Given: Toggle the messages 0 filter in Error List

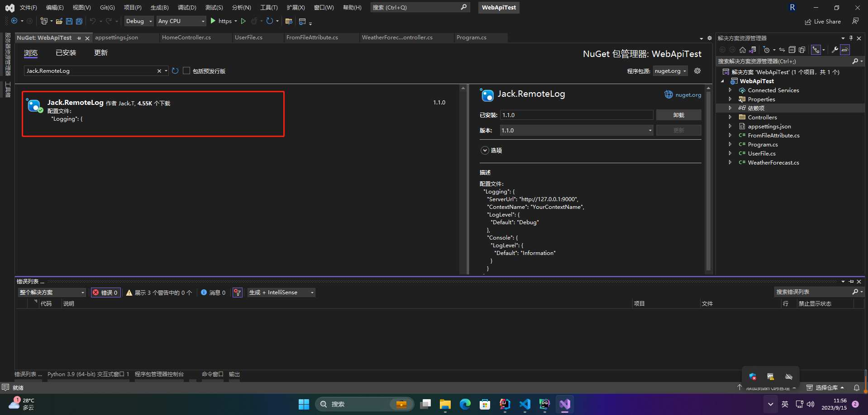Looking at the screenshot, I should click(213, 292).
